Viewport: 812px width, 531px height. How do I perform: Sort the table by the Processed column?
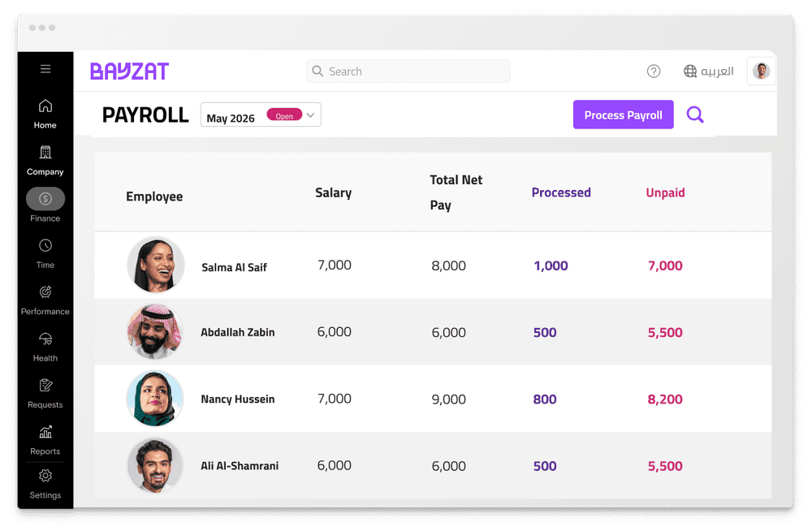click(x=561, y=192)
